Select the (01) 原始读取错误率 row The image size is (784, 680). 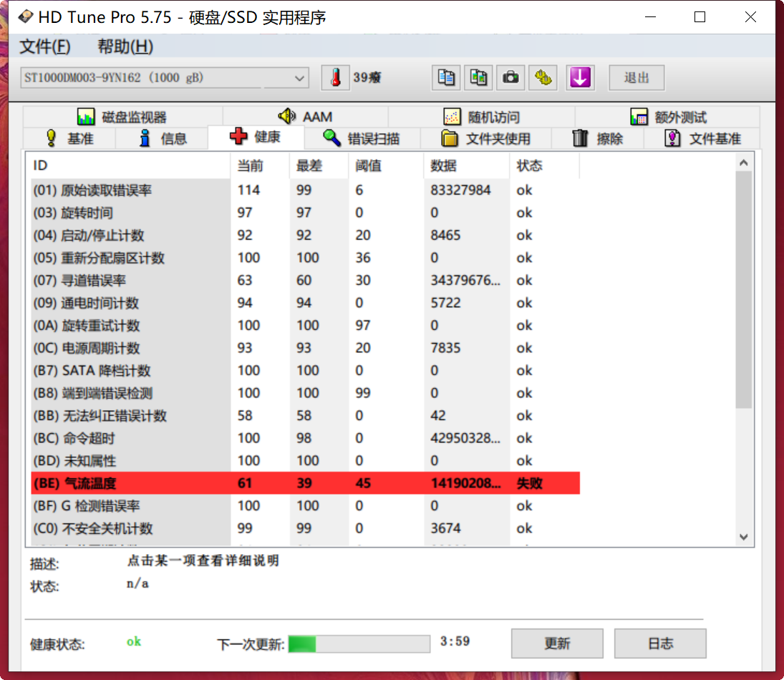[306, 190]
